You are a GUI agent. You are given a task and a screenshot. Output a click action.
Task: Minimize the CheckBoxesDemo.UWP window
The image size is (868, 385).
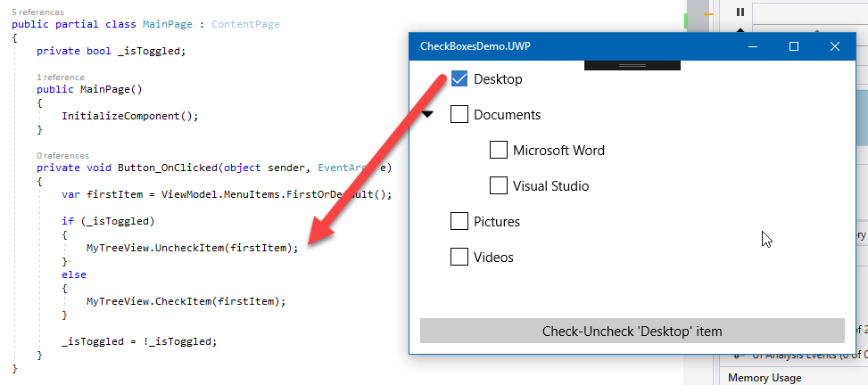click(x=753, y=46)
